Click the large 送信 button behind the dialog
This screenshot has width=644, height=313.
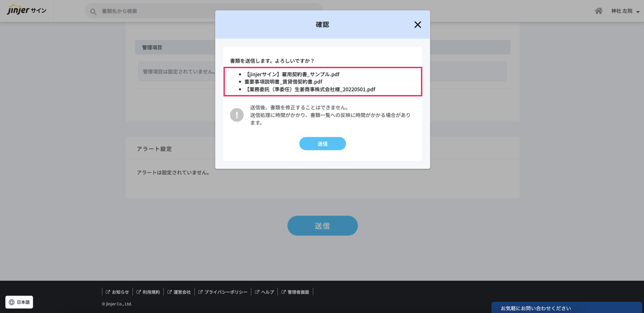(x=322, y=226)
